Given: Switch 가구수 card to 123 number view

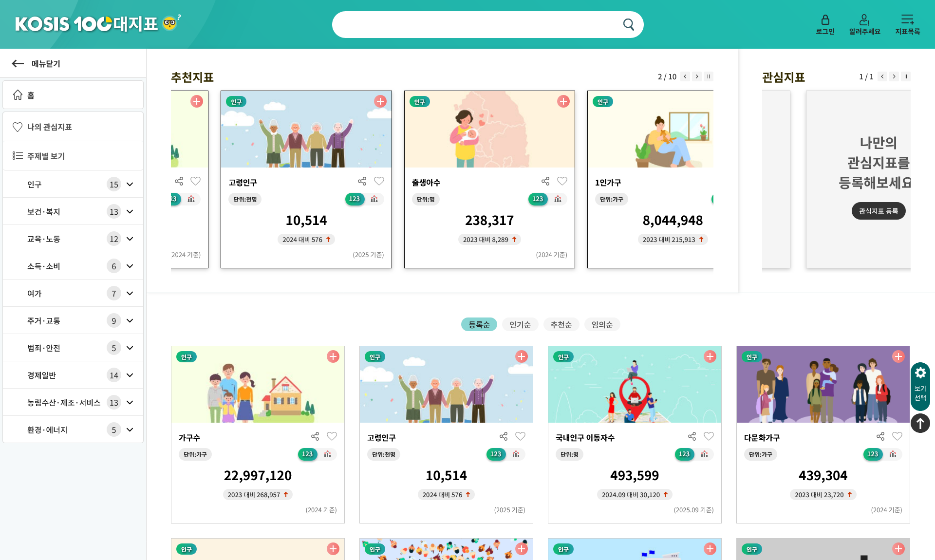Looking at the screenshot, I should 307,454.
